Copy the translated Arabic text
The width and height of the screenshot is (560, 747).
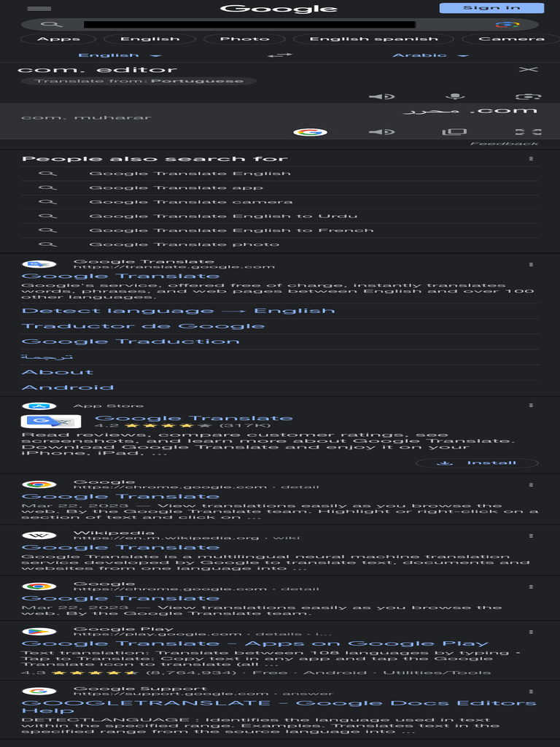coord(454,132)
